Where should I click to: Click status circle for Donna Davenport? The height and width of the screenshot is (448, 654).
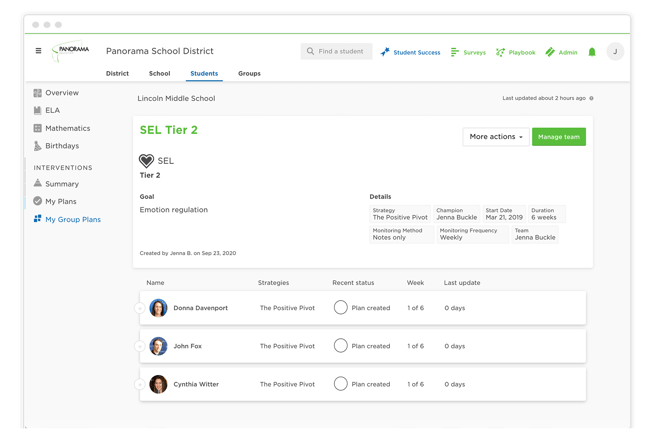click(340, 307)
